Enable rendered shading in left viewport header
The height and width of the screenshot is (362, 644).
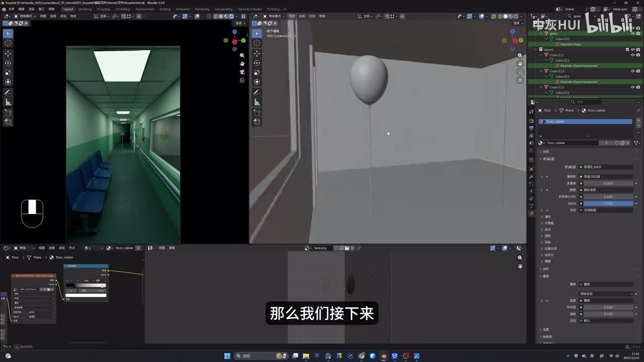point(231,16)
